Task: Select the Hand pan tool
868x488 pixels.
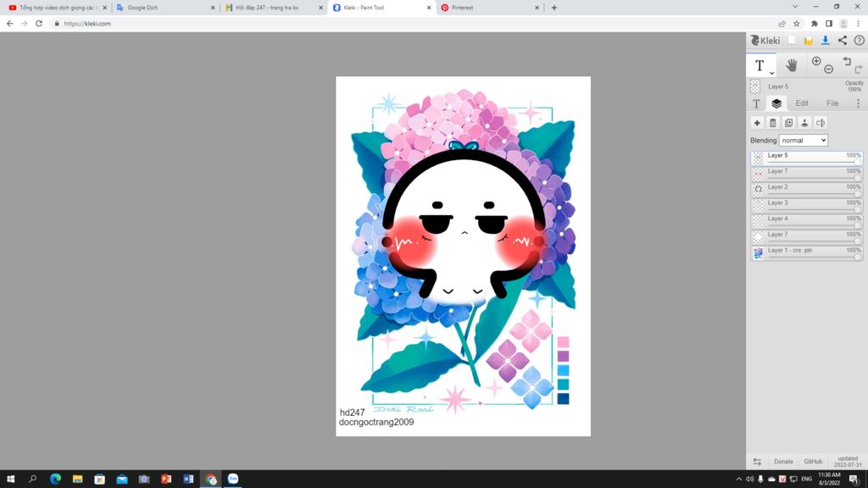Action: [x=792, y=65]
